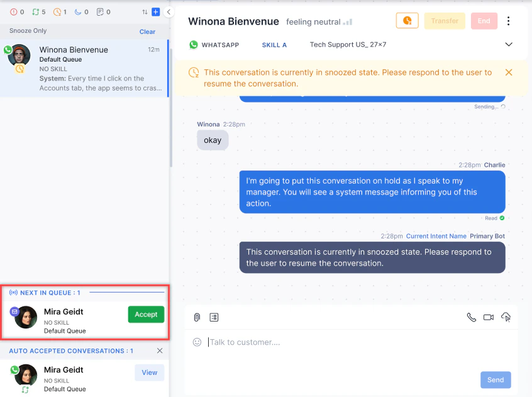Open the three-dot more options menu
This screenshot has height=397, width=532.
508,21
